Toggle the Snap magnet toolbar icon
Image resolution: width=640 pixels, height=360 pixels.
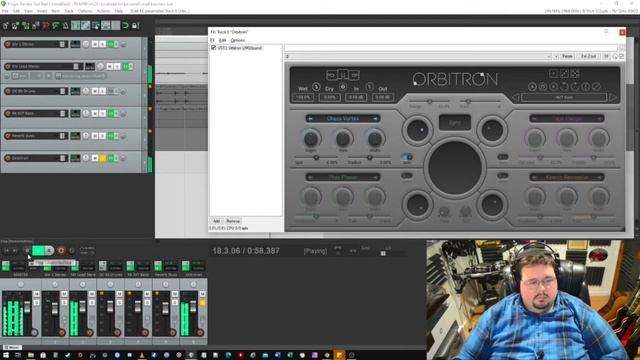coord(125,26)
